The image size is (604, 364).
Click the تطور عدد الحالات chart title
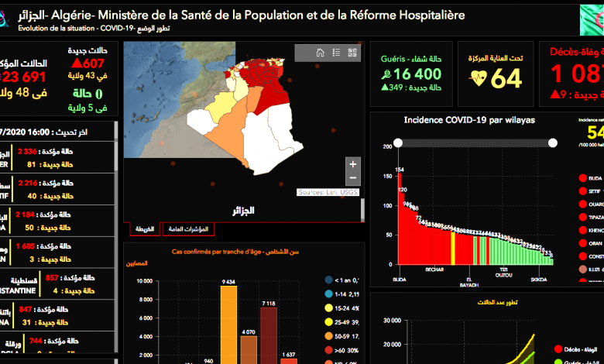pyautogui.click(x=497, y=302)
